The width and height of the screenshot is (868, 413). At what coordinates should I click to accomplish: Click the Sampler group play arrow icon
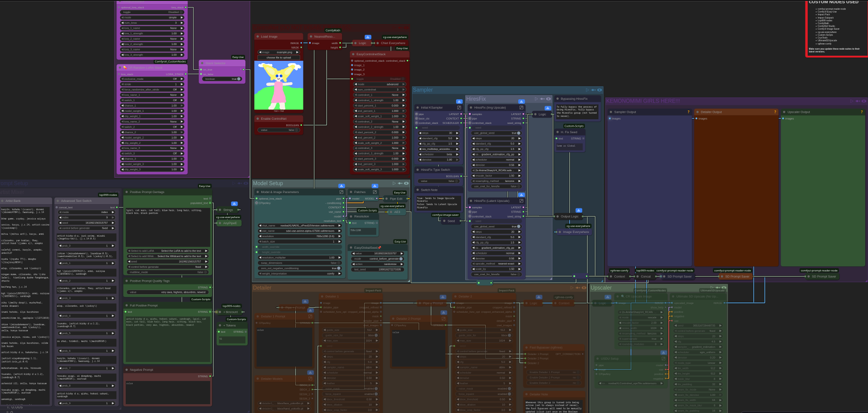click(587, 90)
